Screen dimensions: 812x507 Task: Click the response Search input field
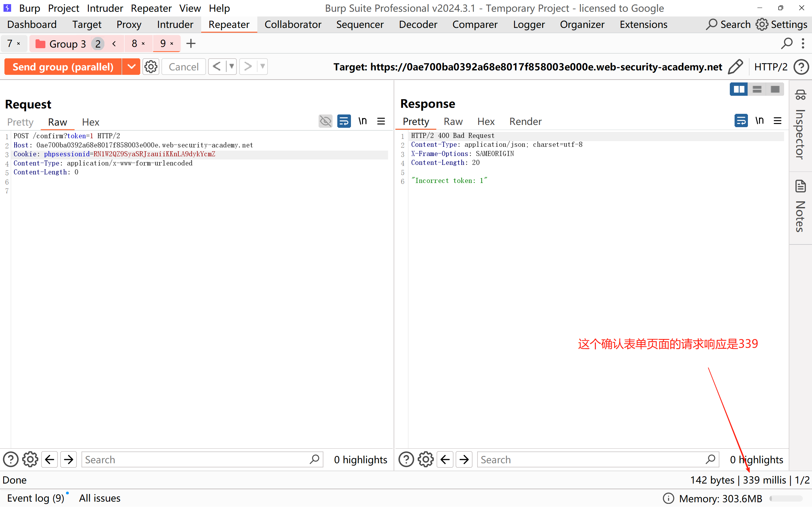[x=591, y=459]
